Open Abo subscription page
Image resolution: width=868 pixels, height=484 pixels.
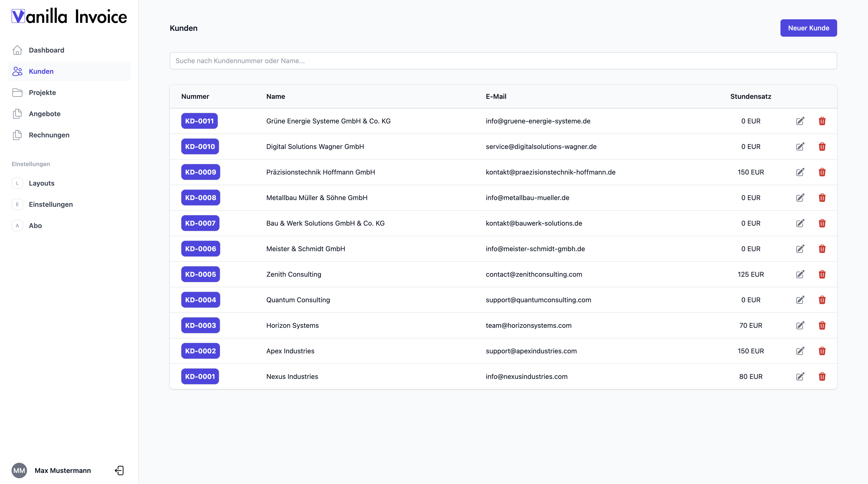point(35,226)
